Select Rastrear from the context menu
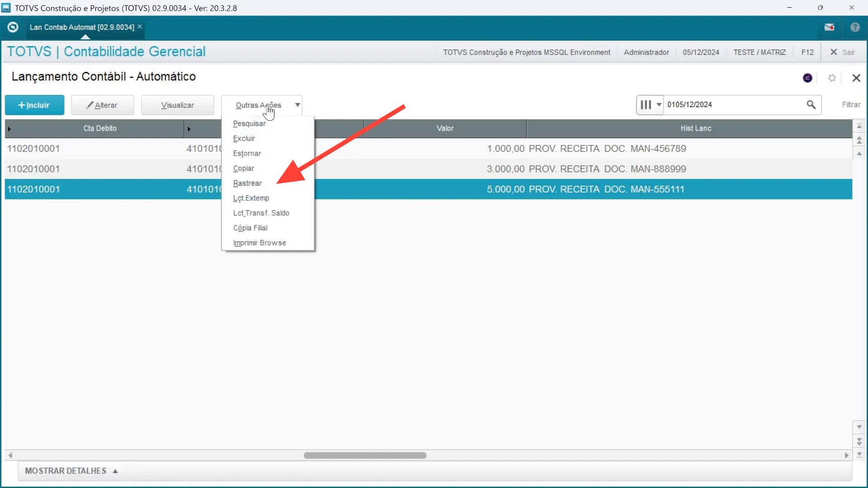868x488 pixels. [248, 183]
